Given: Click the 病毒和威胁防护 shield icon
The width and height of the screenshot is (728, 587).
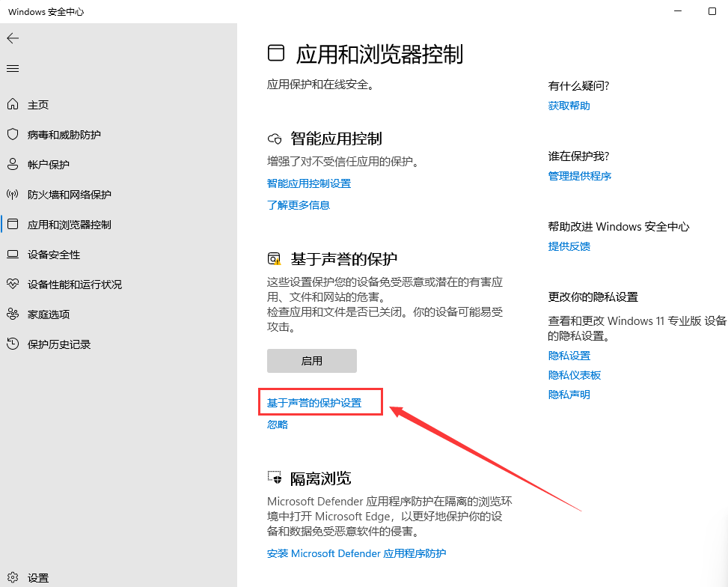Looking at the screenshot, I should [13, 135].
